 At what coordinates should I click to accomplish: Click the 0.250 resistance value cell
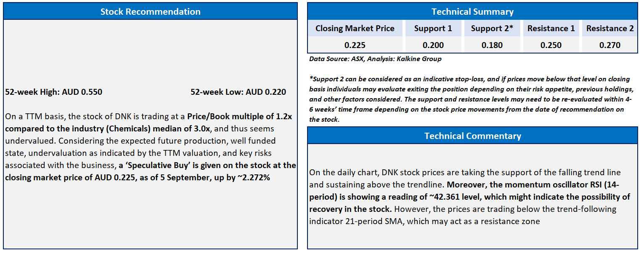point(551,45)
